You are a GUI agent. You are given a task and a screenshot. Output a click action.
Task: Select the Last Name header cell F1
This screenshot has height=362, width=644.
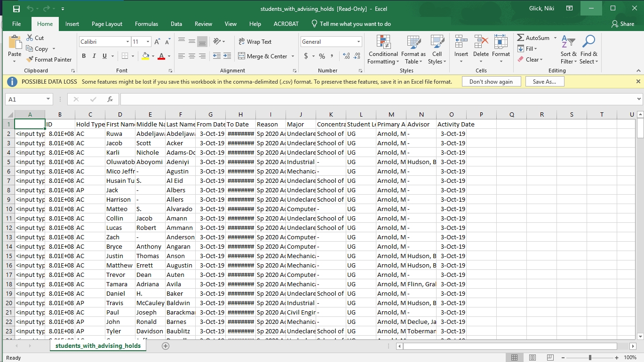click(180, 125)
